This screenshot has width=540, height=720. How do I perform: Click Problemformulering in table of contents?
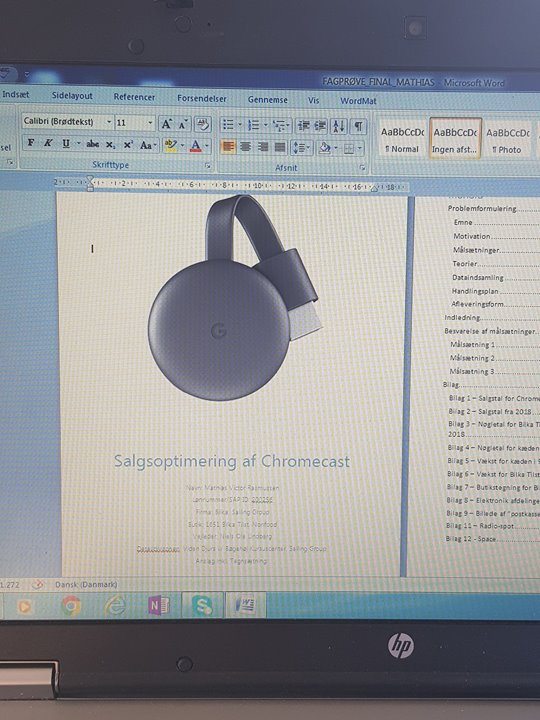482,208
